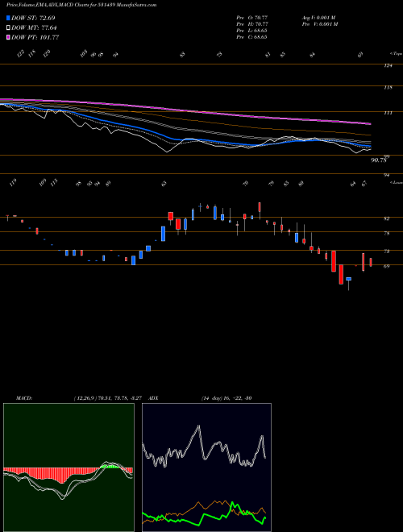This screenshot has width=403, height=532.
Task: Click the 94 price axis label
Action: click(387, 176)
